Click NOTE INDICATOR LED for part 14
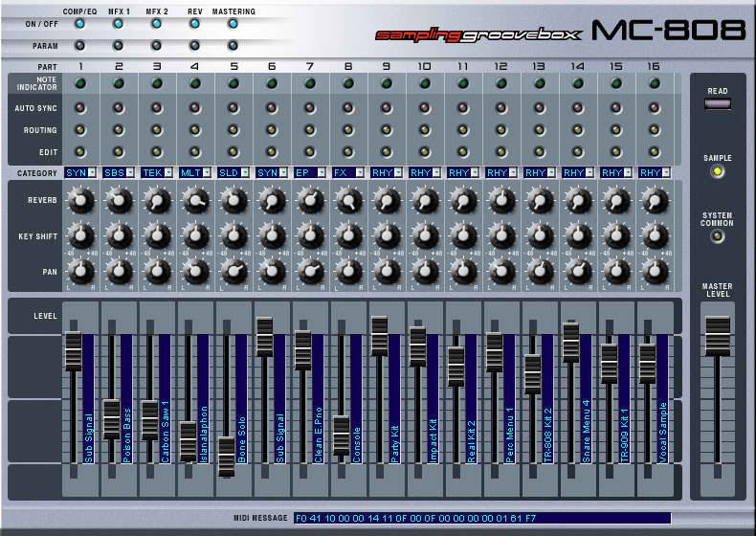The width and height of the screenshot is (756, 536). coord(578,83)
